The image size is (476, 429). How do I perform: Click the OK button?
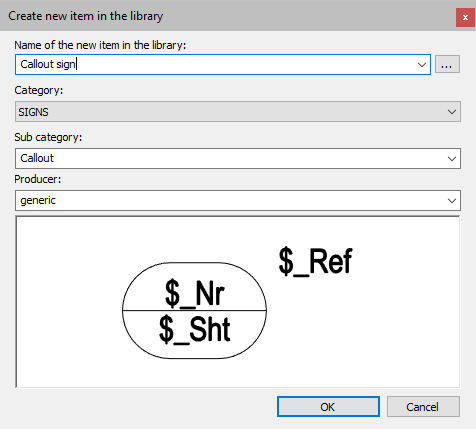point(328,407)
